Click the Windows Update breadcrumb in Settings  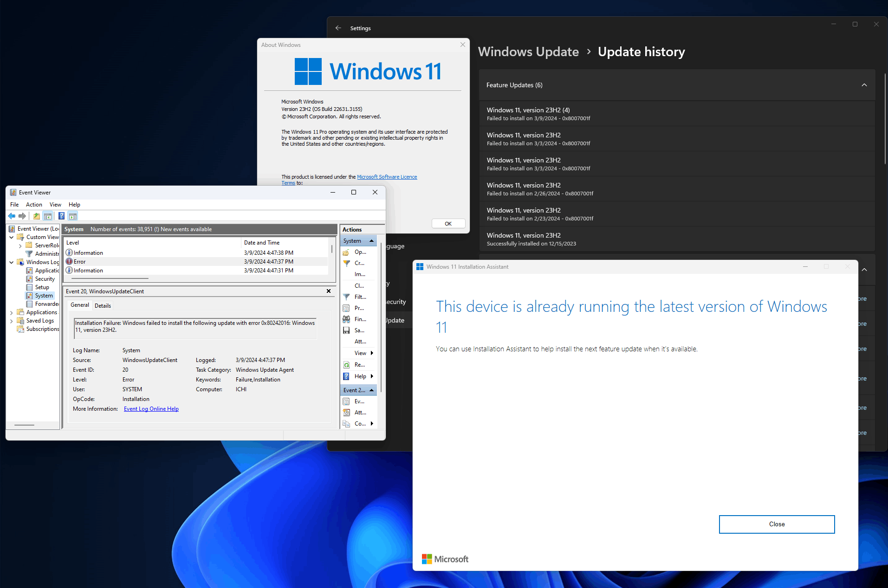[528, 52]
